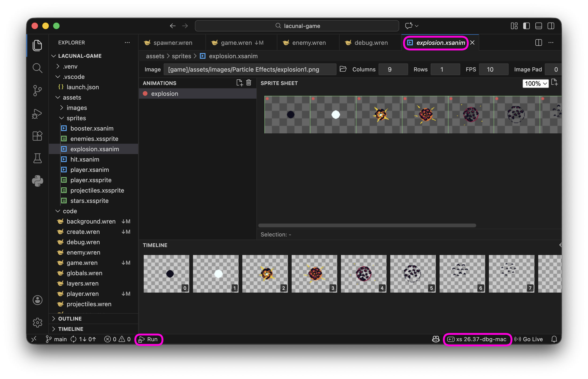This screenshot has width=588, height=379.
Task: Open the Accounts menu icon
Action: point(37,300)
